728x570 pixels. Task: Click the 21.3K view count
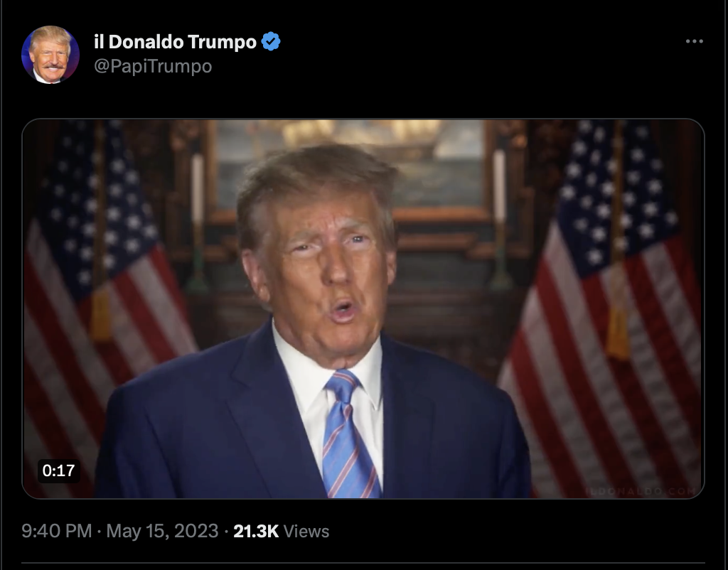256,531
